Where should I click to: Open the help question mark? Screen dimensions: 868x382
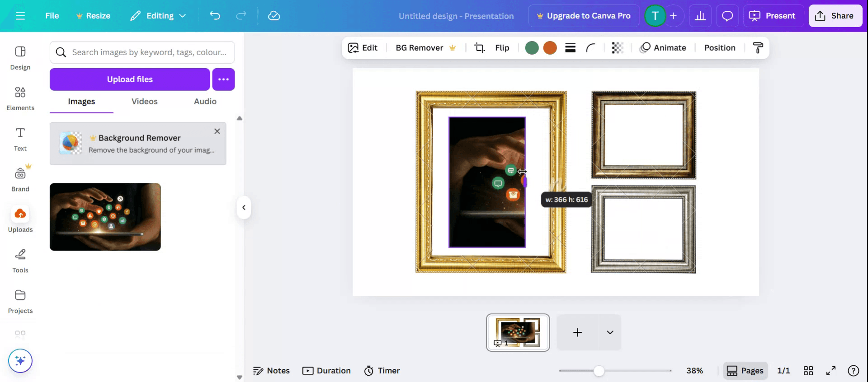(x=854, y=371)
